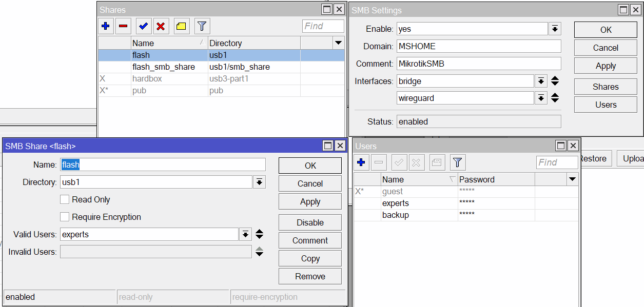
Task: Click the Name field containing flash
Action: pos(163,165)
